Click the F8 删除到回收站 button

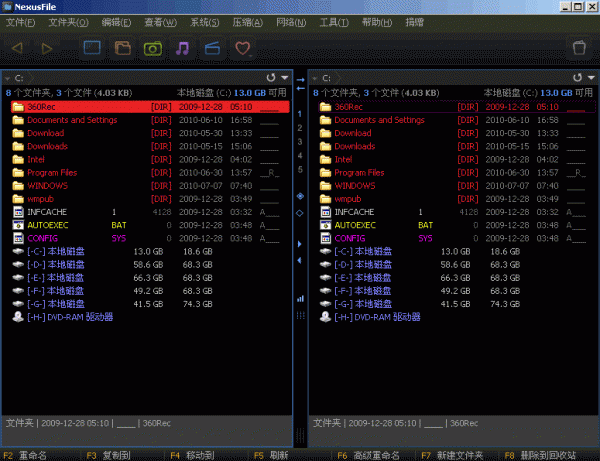coord(540,455)
